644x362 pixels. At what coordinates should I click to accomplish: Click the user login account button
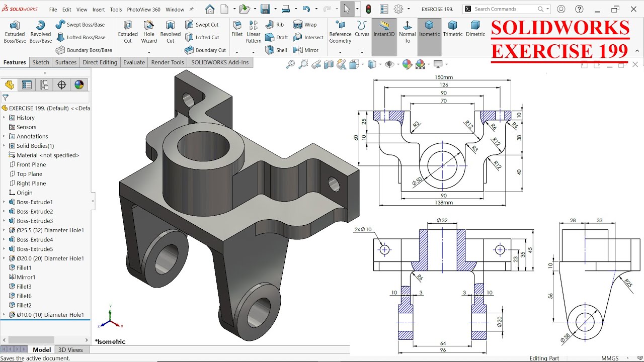pos(561,9)
